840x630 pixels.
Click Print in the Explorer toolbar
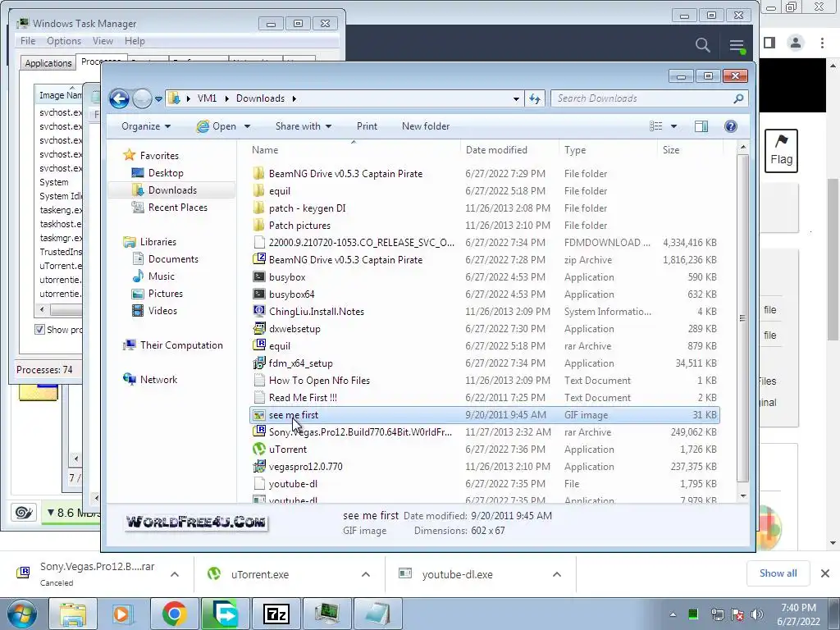click(367, 126)
